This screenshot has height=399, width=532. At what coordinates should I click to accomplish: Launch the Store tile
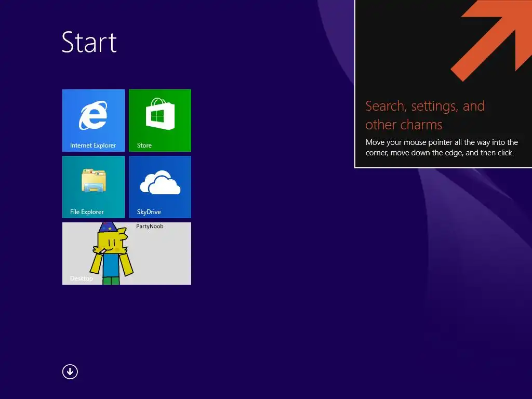pyautogui.click(x=160, y=121)
